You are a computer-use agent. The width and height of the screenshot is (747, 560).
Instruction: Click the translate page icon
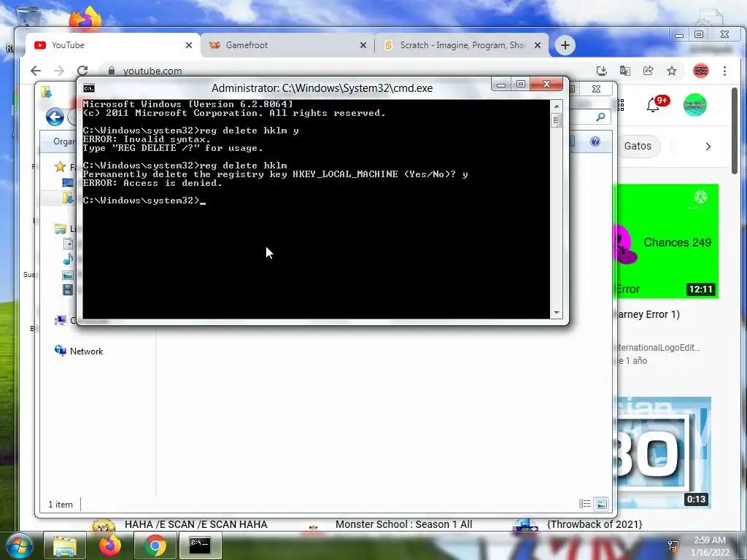tap(625, 71)
